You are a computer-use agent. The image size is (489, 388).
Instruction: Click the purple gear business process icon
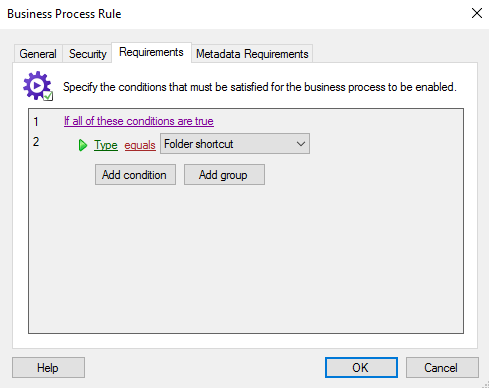38,86
